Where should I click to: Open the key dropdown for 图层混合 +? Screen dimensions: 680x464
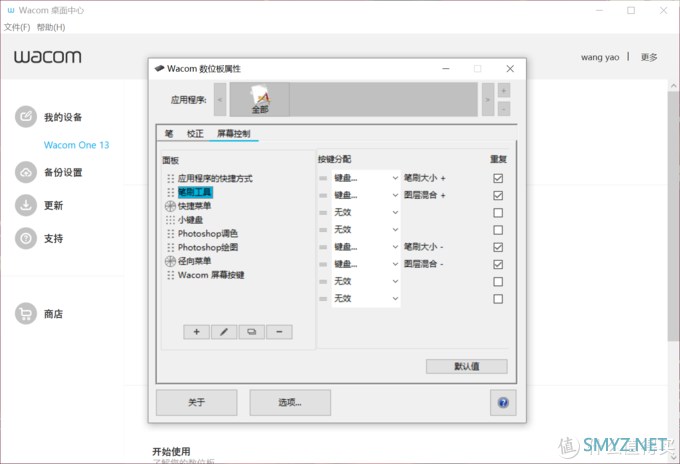coord(366,196)
